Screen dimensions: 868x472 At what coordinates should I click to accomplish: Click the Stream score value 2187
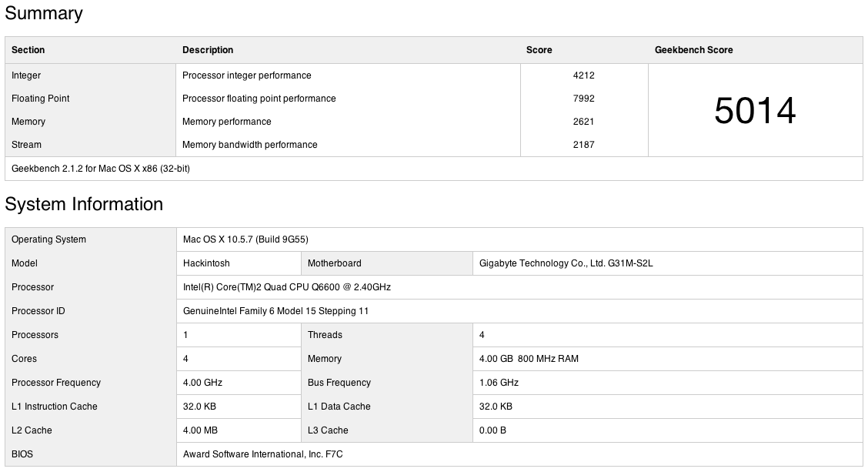583,145
